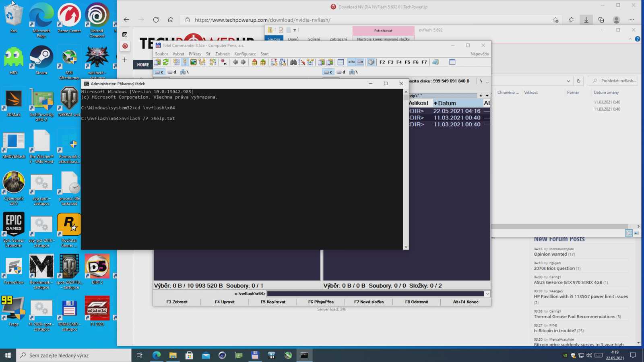This screenshot has width=644, height=362.
Task: Click HOME on TechPowerUp navigation
Action: (143, 64)
